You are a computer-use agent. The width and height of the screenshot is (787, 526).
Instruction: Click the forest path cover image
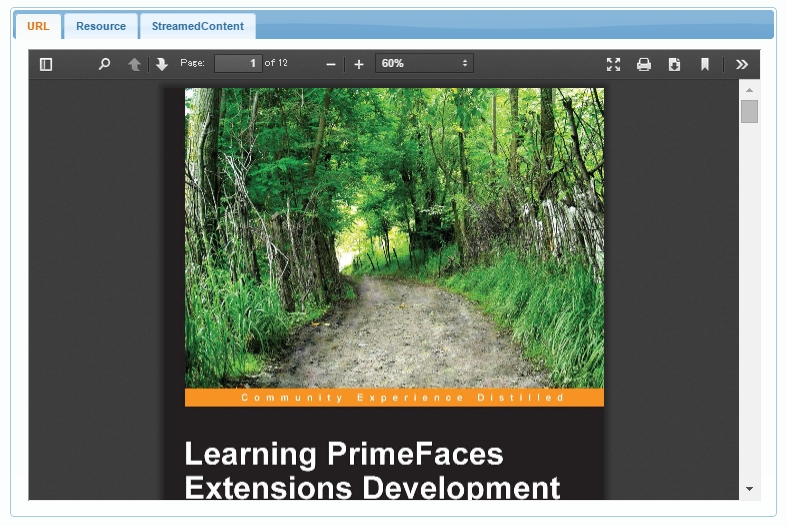[395, 238]
